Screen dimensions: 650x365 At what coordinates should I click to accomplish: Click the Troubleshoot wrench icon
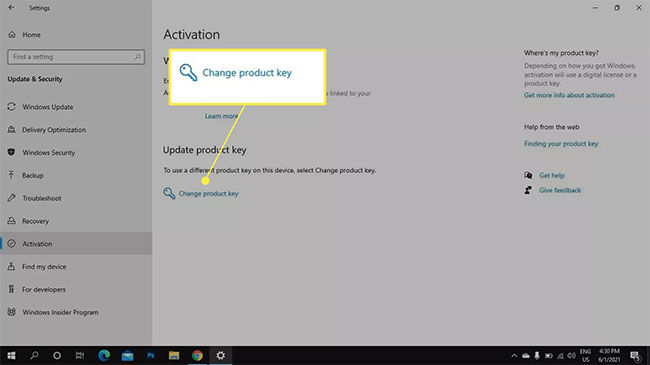coord(12,198)
